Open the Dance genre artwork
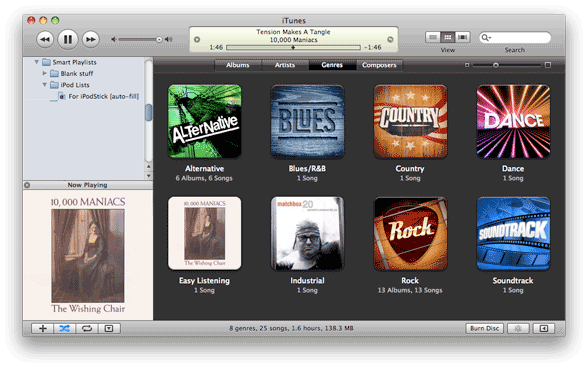Viewport: 588px width, 368px height. pos(513,121)
